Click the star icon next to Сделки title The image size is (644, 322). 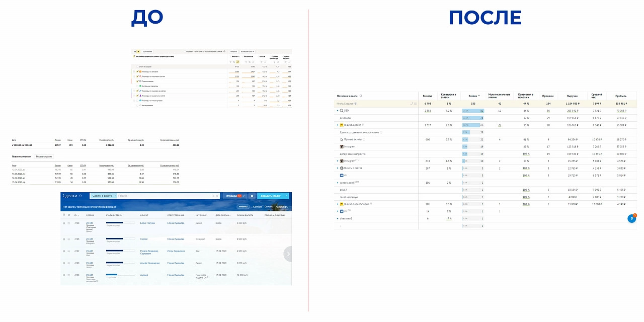[80, 196]
